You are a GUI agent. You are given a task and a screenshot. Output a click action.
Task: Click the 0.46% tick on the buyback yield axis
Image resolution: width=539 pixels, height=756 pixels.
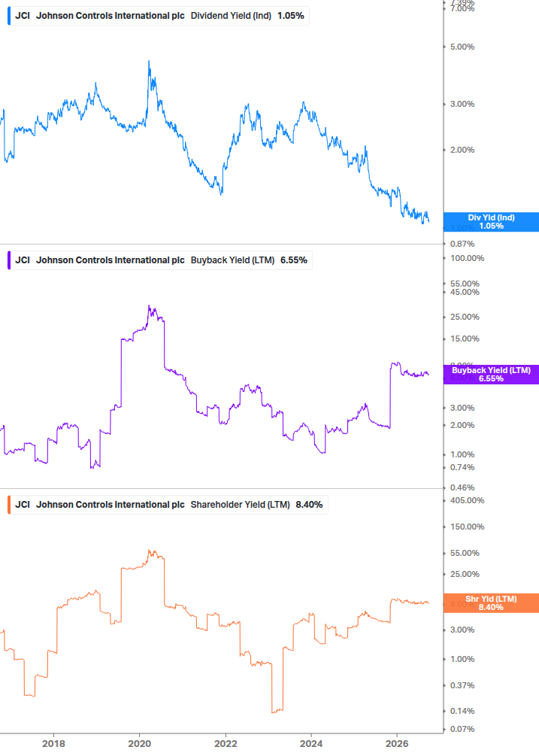point(462,488)
